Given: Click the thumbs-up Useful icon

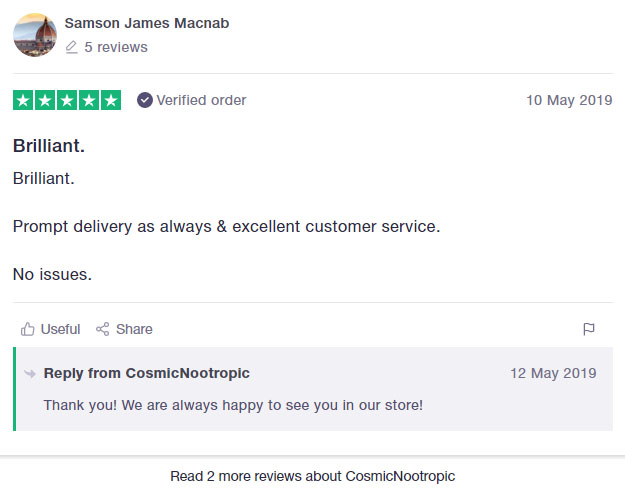Looking at the screenshot, I should [28, 329].
